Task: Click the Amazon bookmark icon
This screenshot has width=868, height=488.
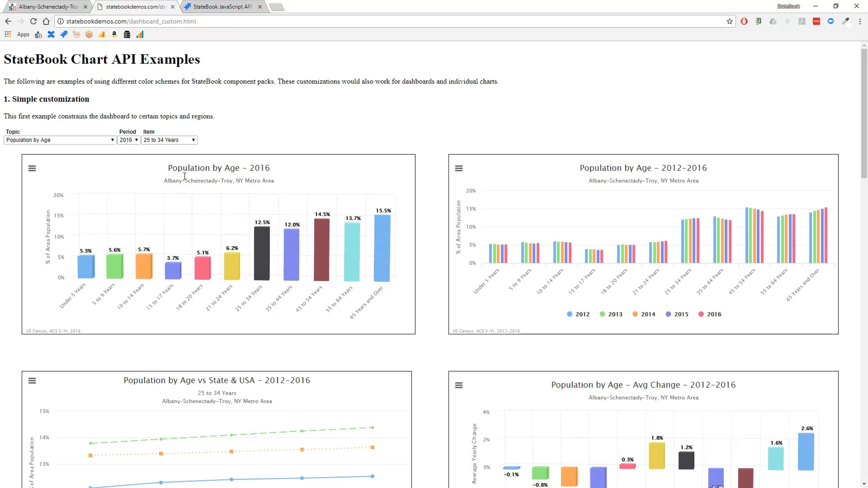Action: (114, 34)
